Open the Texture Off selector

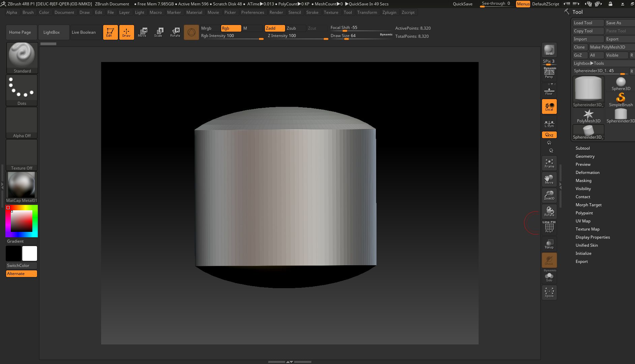tap(22, 155)
